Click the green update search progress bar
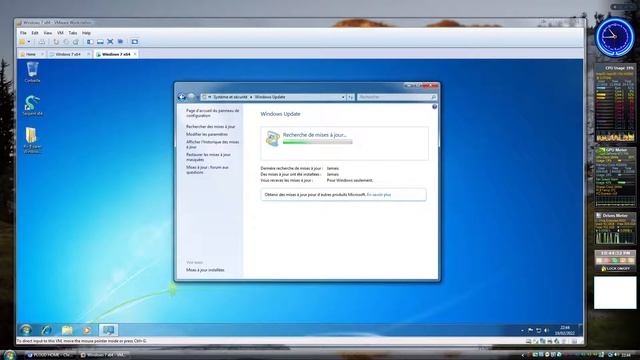640x360 pixels. click(318, 142)
